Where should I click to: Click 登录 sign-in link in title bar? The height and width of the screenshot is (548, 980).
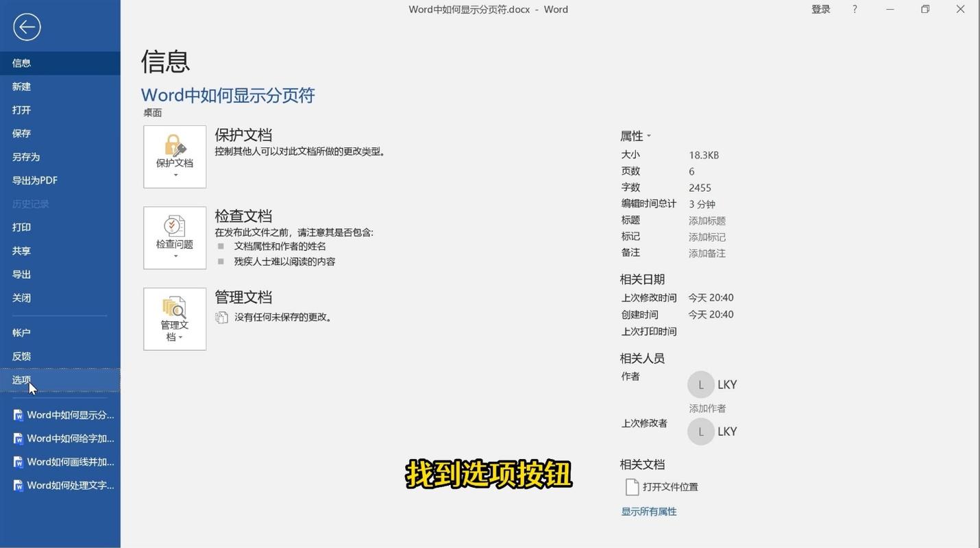tap(821, 10)
